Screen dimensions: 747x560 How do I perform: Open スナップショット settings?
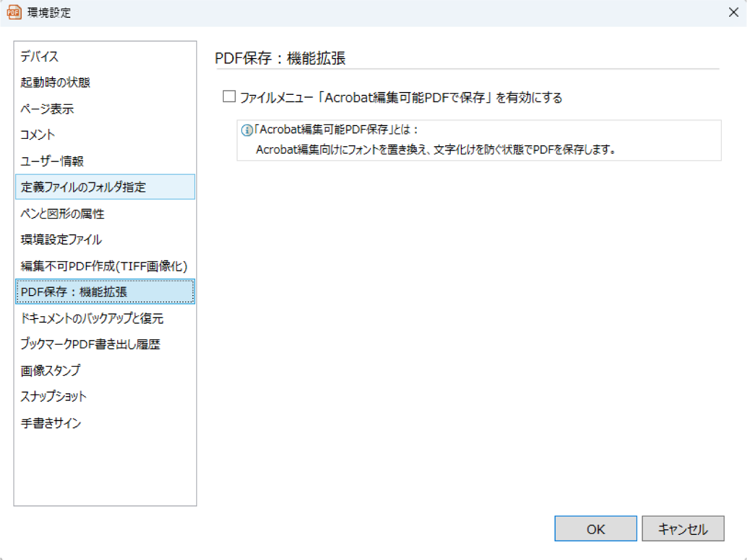coord(105,397)
